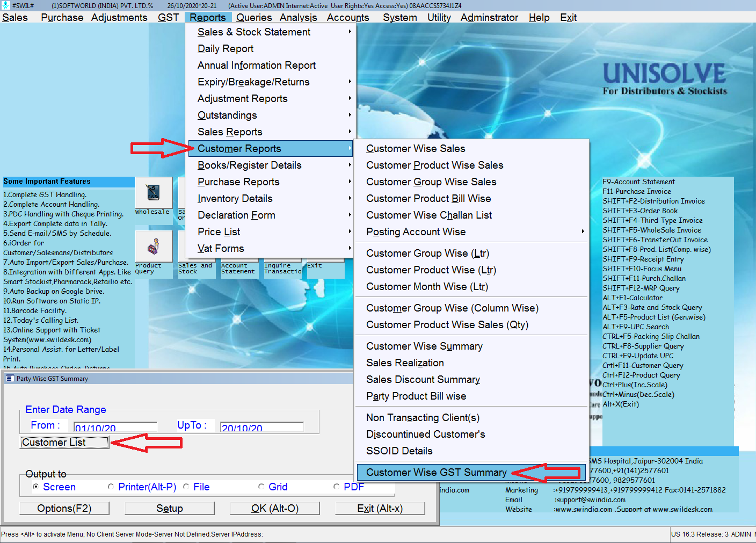Open Price List submenu item
This screenshot has height=543, width=756.
271,231
